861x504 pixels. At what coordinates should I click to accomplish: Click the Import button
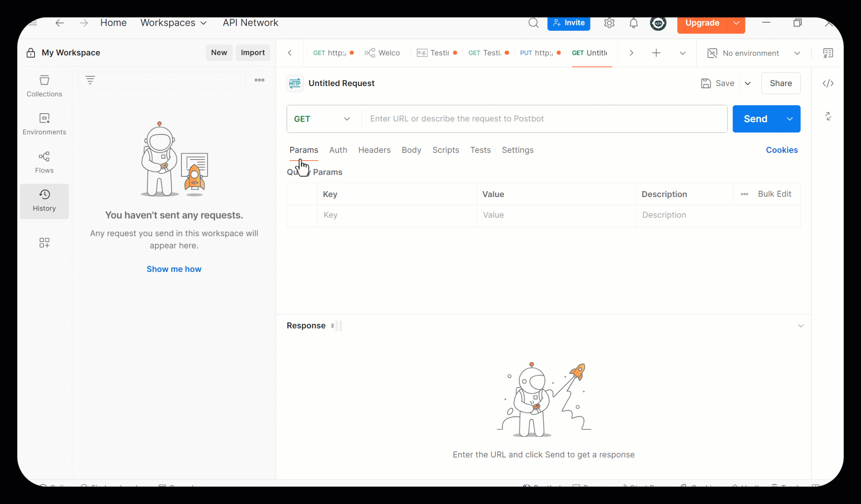point(253,53)
